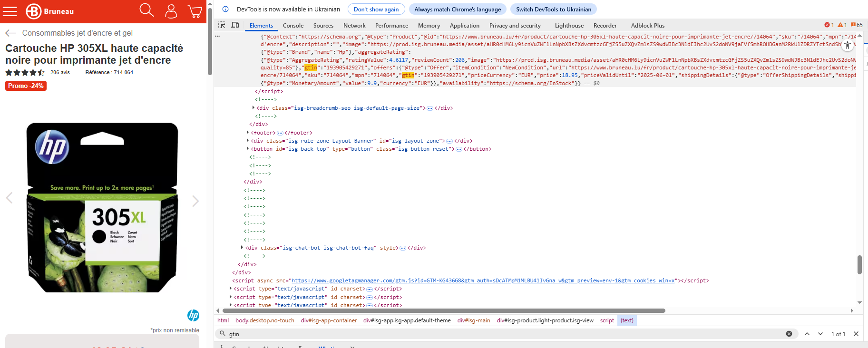
Task: Clear the gtin search field
Action: click(789, 334)
